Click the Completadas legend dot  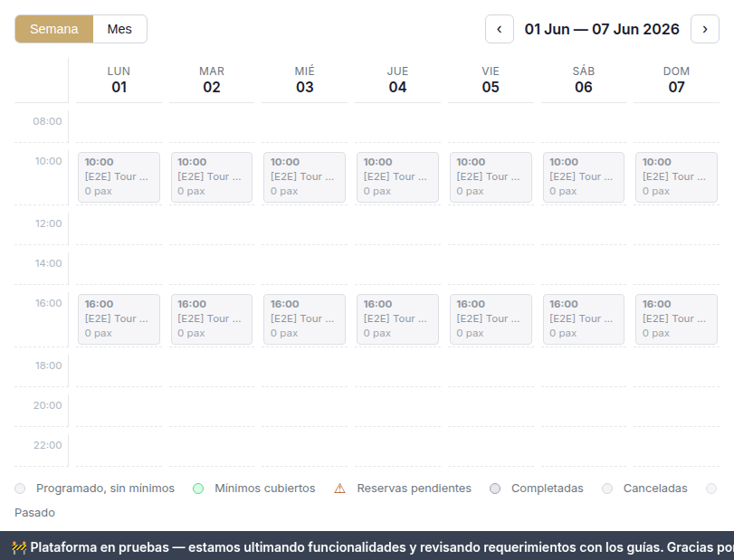[495, 489]
